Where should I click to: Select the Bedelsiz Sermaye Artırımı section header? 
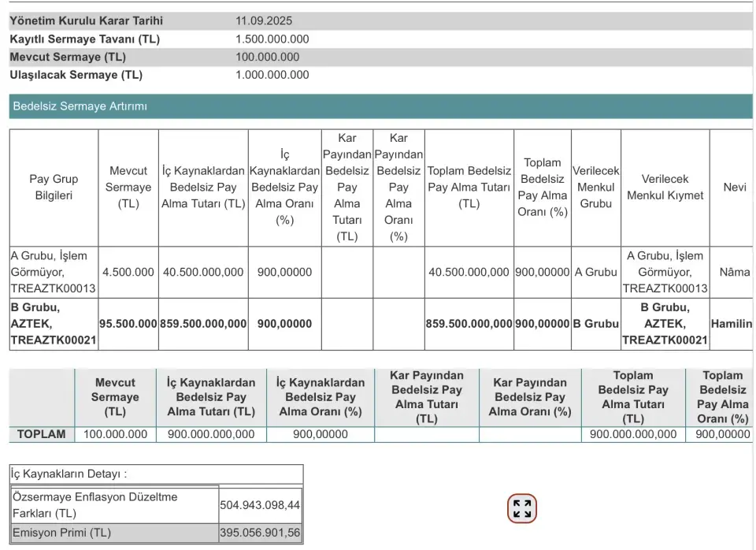pyautogui.click(x=80, y=106)
